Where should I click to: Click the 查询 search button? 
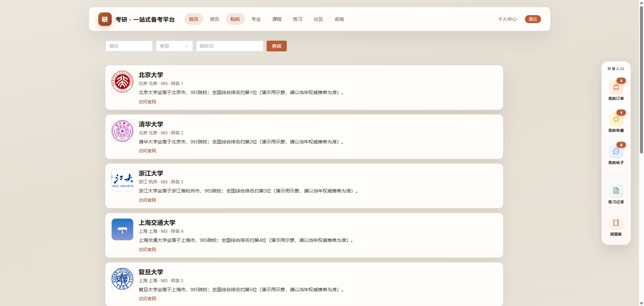point(277,46)
